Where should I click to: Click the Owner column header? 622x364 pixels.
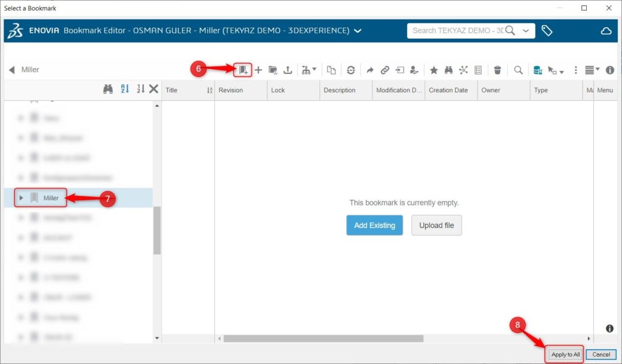(504, 90)
